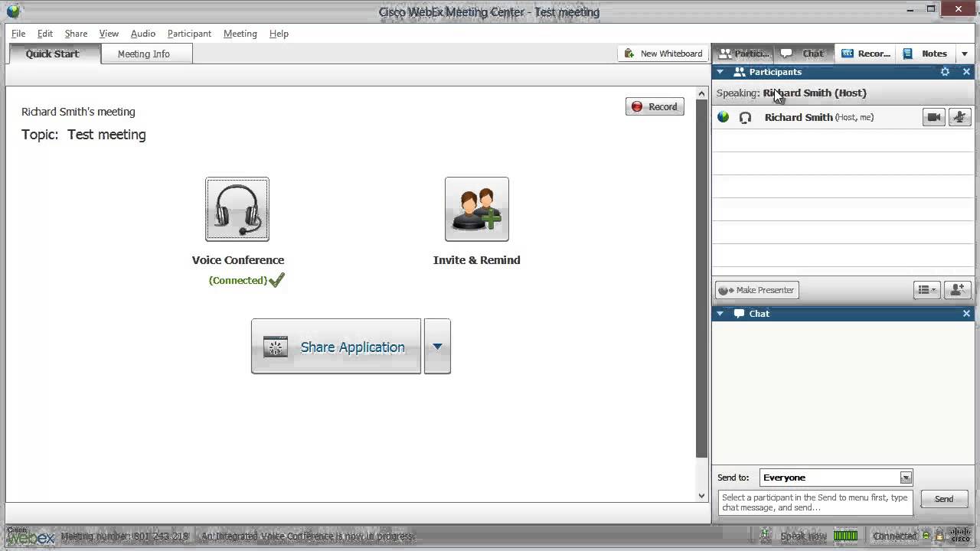
Task: Open the Audio menu
Action: [x=143, y=34]
